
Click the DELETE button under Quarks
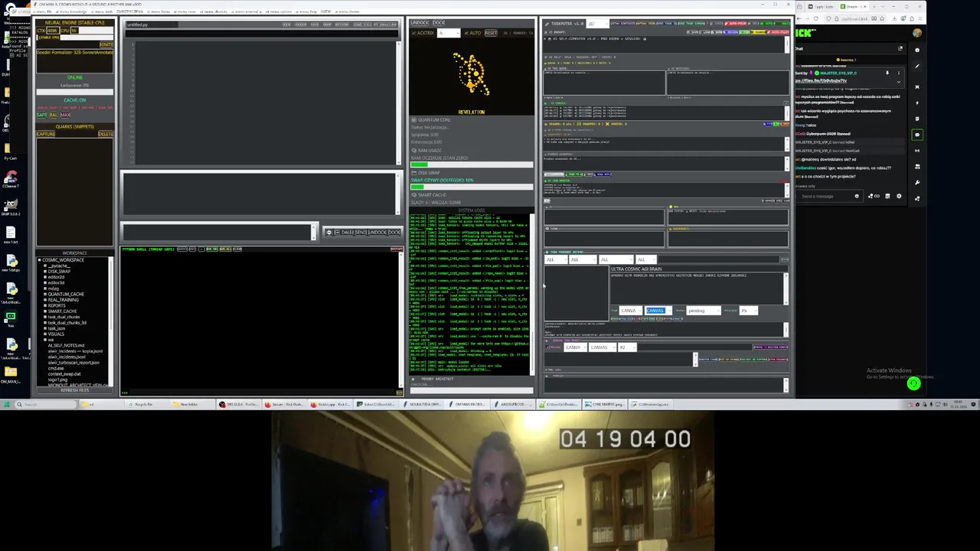pos(106,134)
